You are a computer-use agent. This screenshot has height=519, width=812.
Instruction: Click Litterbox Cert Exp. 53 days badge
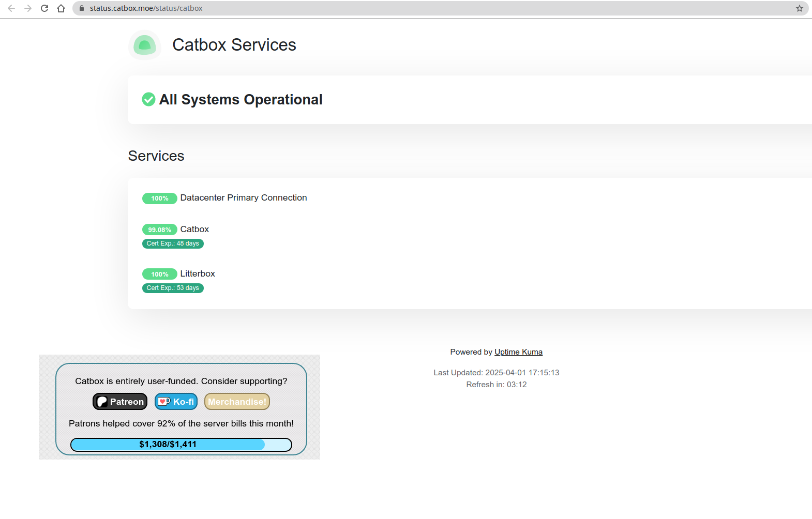(173, 288)
